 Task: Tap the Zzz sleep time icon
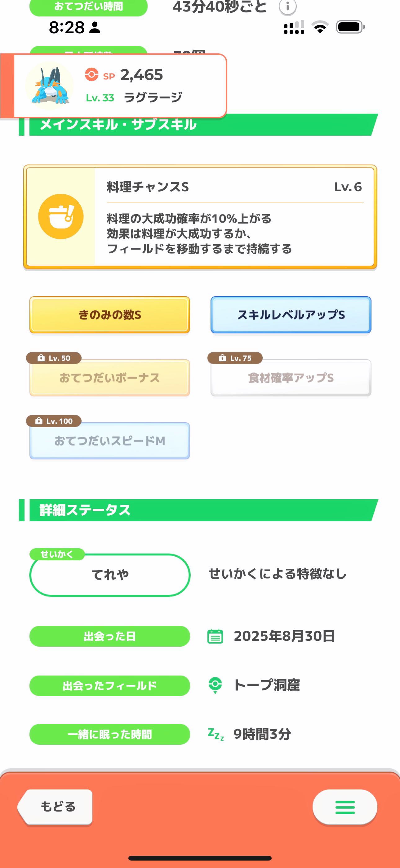(216, 734)
